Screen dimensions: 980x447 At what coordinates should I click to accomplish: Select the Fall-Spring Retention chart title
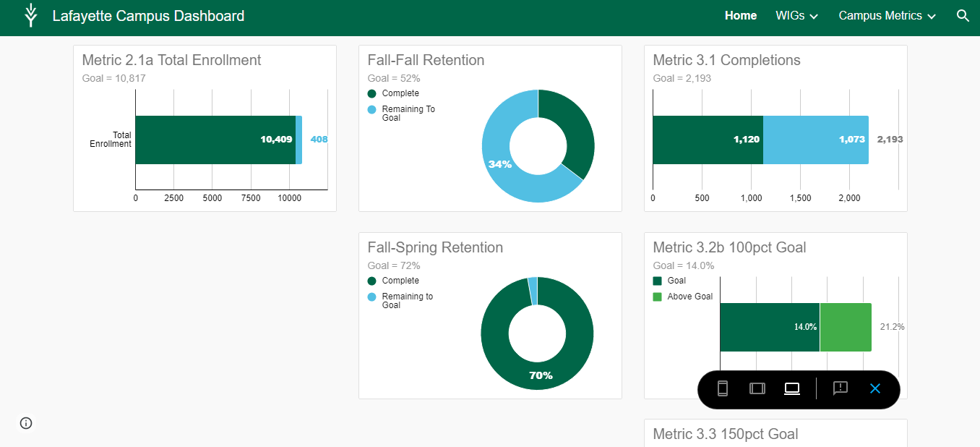point(435,247)
